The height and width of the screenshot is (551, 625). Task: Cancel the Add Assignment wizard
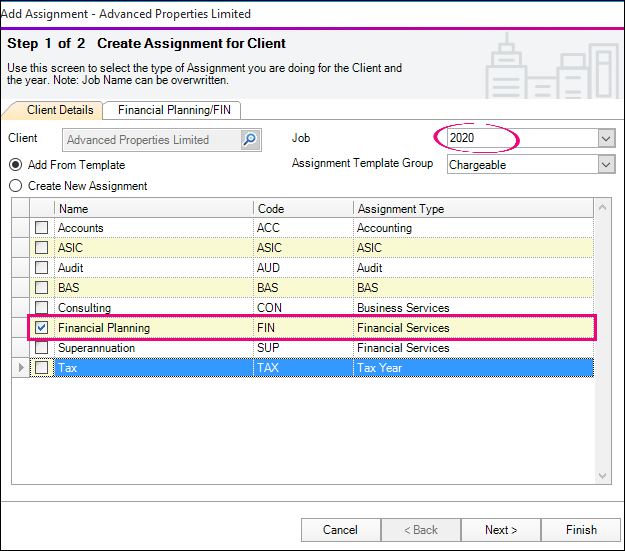340,530
